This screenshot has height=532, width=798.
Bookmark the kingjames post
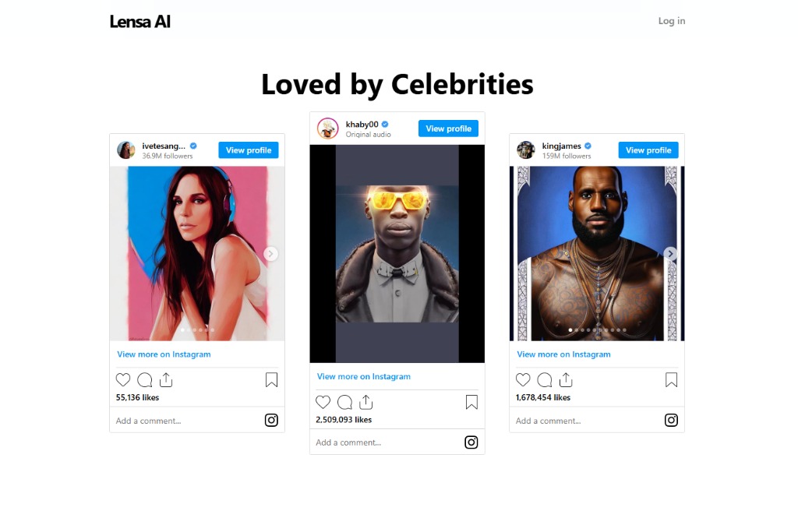(671, 380)
